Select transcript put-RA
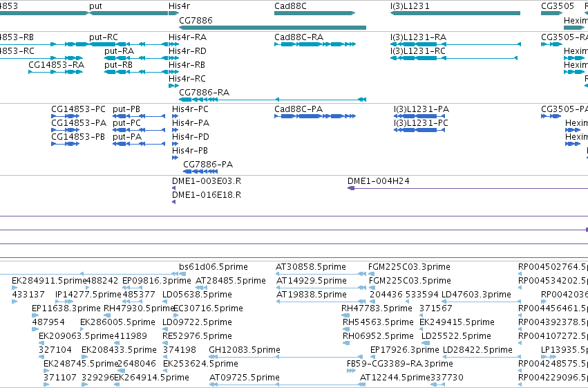588x388 pixels. 136,58
